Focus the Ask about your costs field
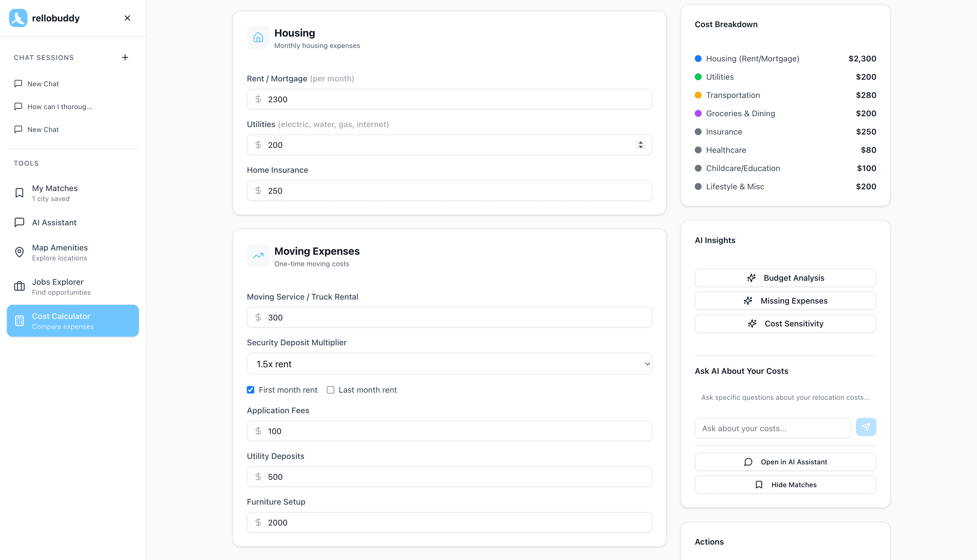This screenshot has width=977, height=560. [x=772, y=428]
